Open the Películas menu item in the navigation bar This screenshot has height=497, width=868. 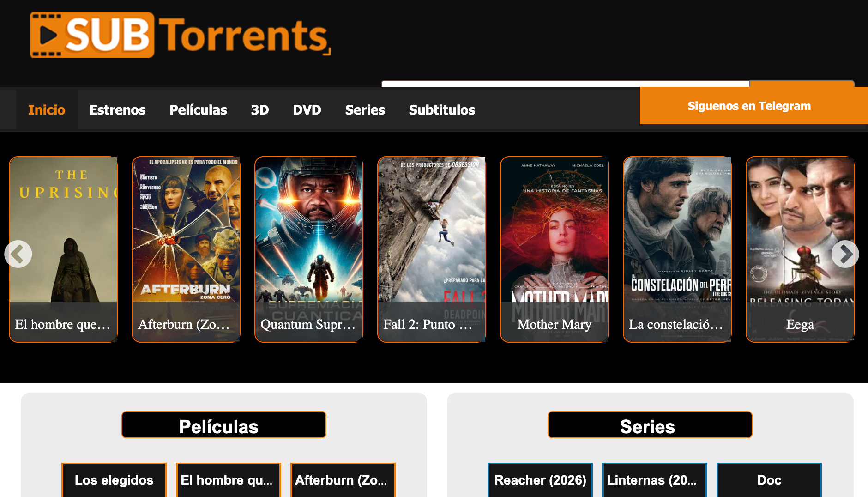click(x=198, y=110)
